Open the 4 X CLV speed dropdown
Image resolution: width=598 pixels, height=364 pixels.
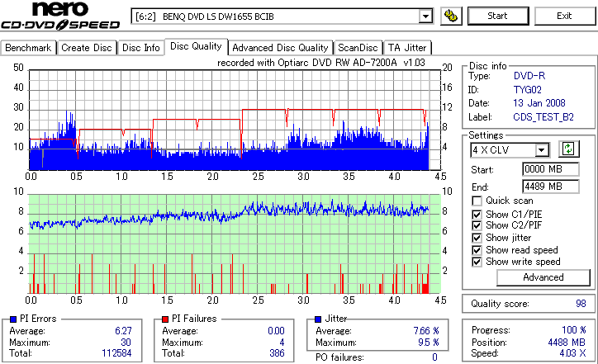542,150
